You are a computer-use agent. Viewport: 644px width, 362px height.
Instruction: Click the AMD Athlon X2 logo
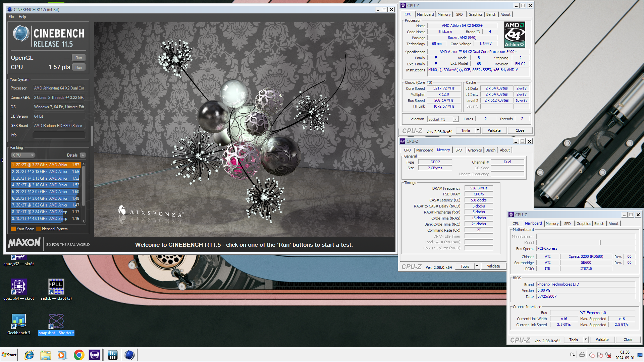point(515,35)
